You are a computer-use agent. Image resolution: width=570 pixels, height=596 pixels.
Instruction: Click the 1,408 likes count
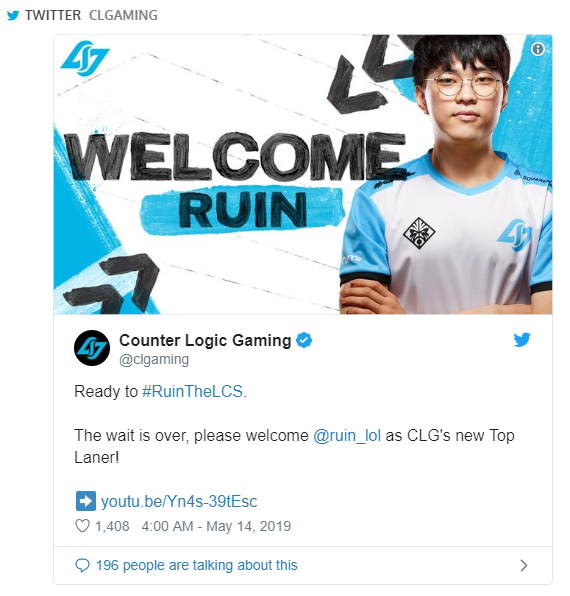click(x=112, y=526)
